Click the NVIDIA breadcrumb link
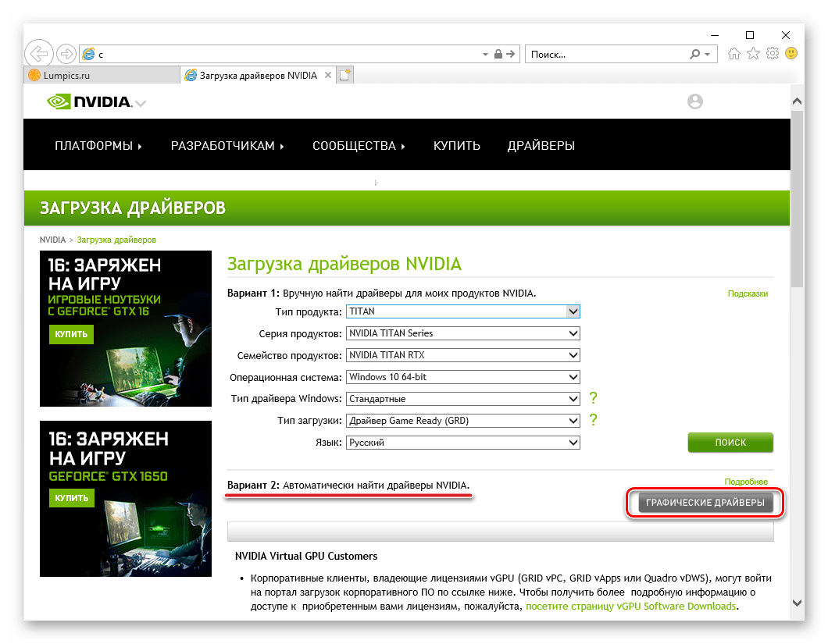 [x=53, y=240]
